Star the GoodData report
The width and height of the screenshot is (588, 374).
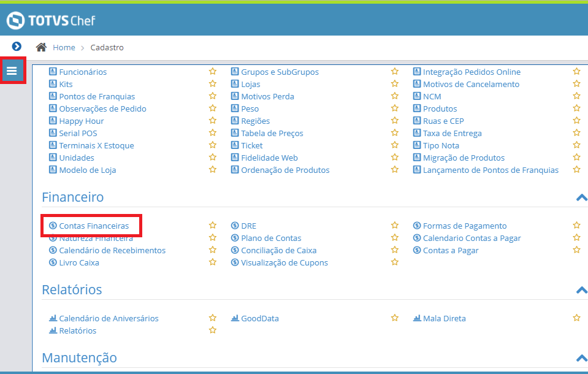tap(394, 318)
